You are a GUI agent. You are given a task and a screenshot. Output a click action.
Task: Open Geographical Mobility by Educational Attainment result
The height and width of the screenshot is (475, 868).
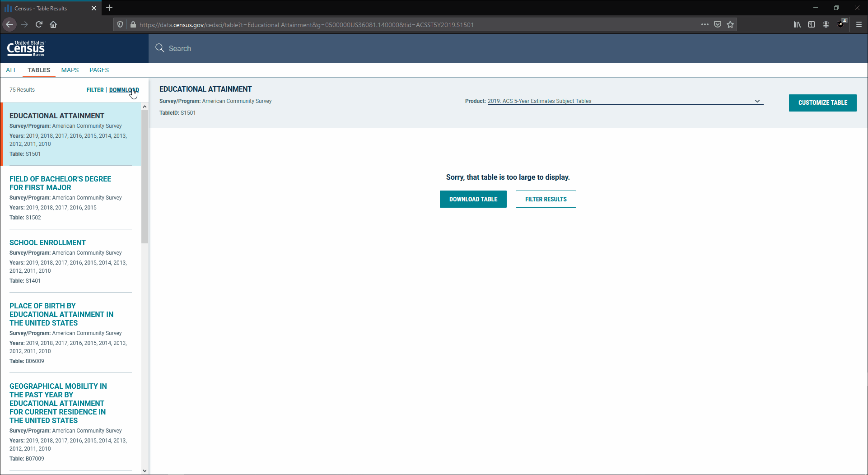pyautogui.click(x=58, y=403)
